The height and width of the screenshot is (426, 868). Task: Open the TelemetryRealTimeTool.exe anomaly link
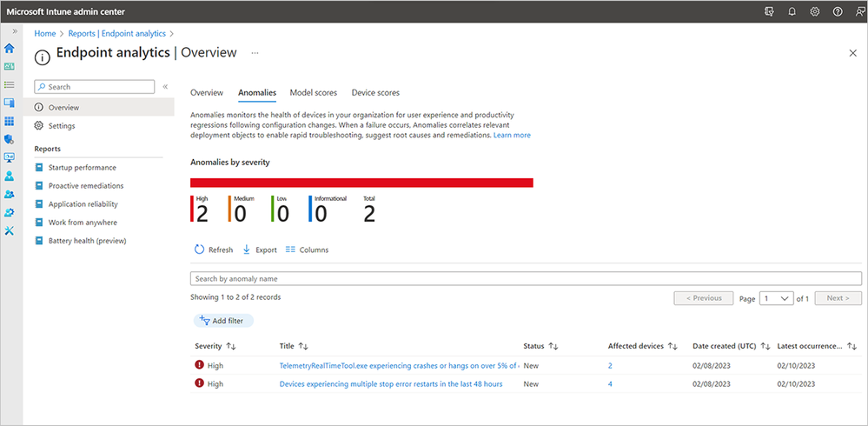point(399,366)
